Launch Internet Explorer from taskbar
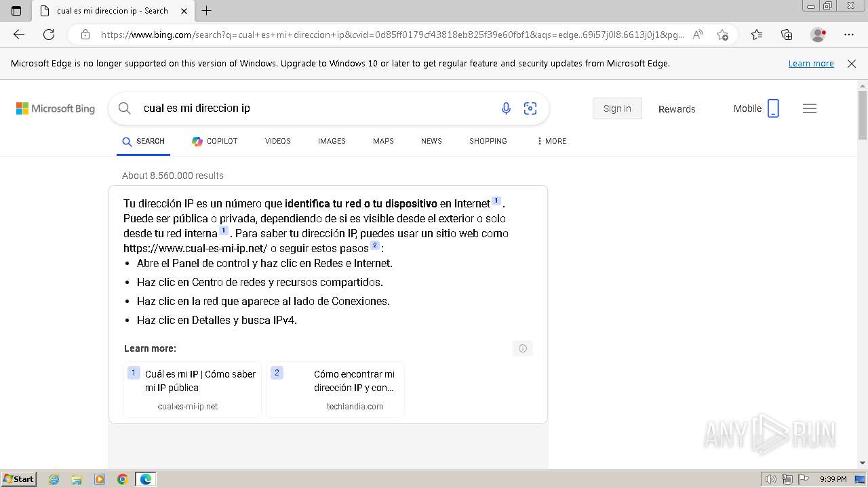The image size is (868, 488). click(x=54, y=479)
